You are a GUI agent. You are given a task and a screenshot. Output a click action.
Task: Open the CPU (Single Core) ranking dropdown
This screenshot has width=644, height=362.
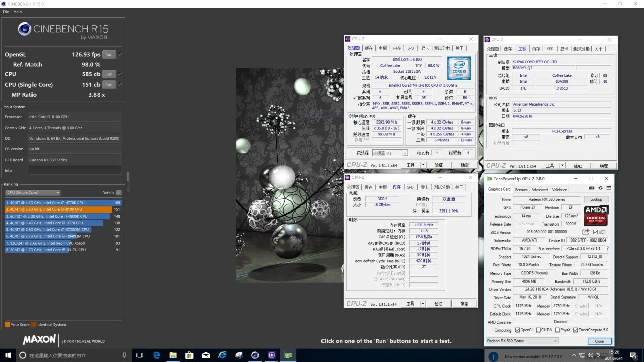pos(32,192)
